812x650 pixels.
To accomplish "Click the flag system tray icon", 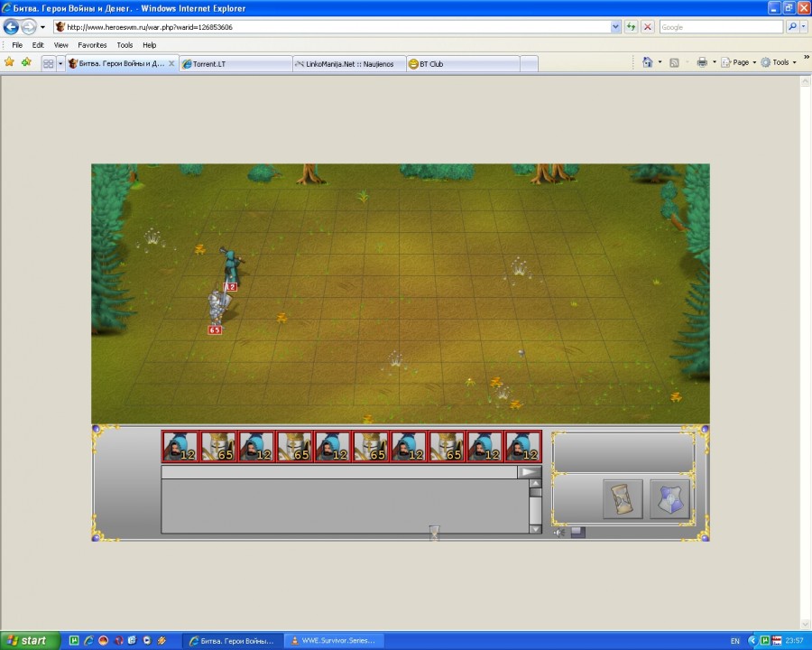I will (776, 641).
